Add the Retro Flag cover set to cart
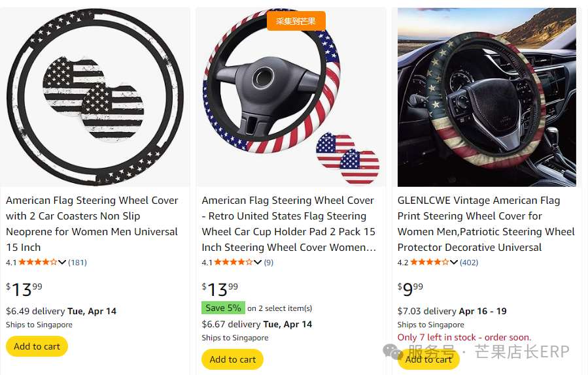Screen dimensions: 588x375 (x=232, y=359)
